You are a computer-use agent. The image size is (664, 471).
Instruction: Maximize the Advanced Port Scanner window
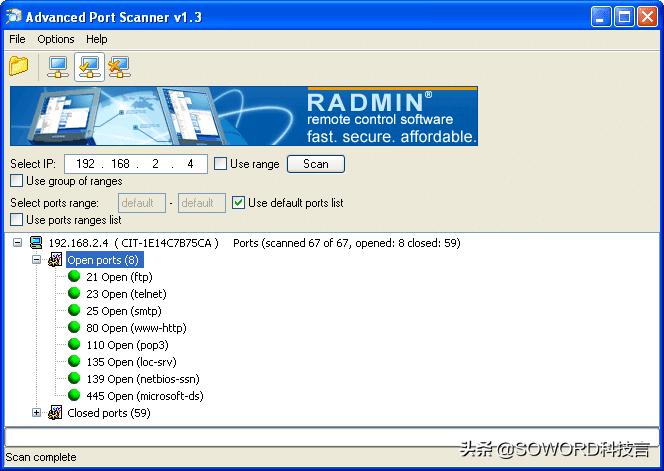pyautogui.click(x=624, y=17)
